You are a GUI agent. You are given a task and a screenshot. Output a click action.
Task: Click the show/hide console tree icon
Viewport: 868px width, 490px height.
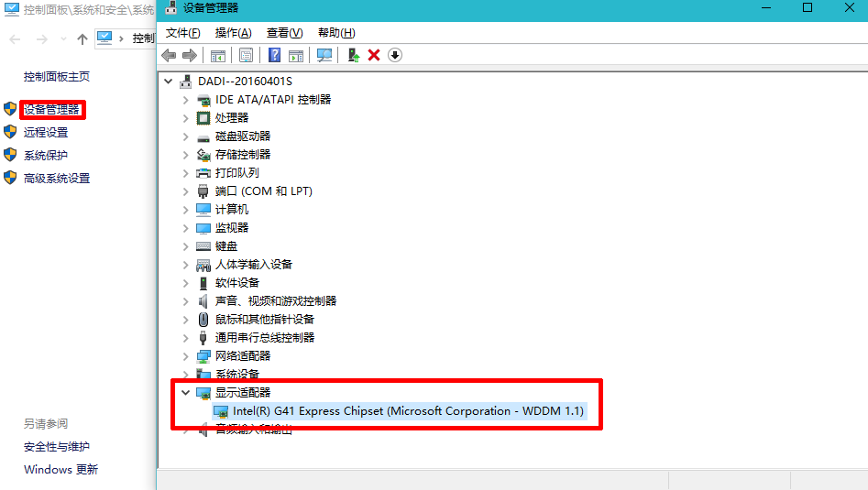pos(218,55)
